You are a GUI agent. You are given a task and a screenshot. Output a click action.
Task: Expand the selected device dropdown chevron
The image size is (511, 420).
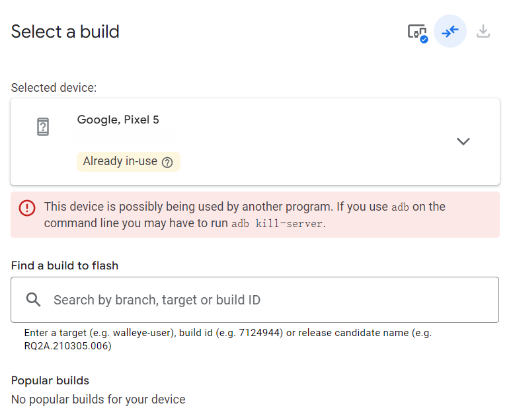463,141
